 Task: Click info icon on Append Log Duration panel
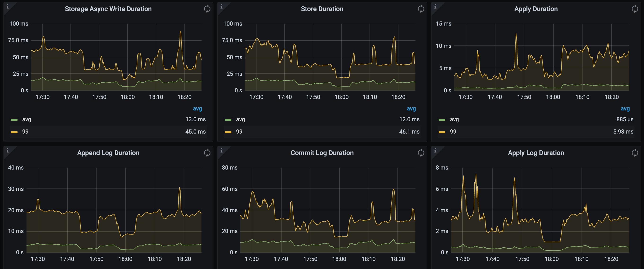click(x=8, y=150)
